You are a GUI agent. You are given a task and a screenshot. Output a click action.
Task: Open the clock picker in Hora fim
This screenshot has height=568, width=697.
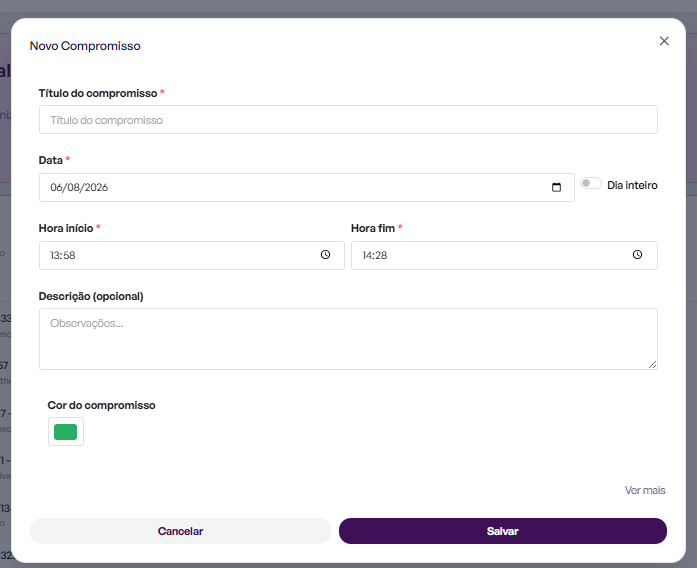click(637, 255)
